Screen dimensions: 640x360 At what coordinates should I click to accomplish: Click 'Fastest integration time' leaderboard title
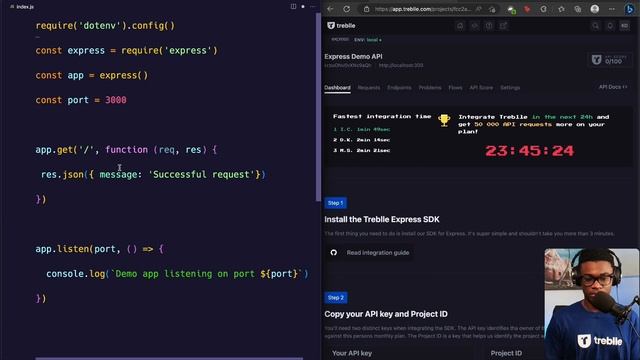point(382,117)
